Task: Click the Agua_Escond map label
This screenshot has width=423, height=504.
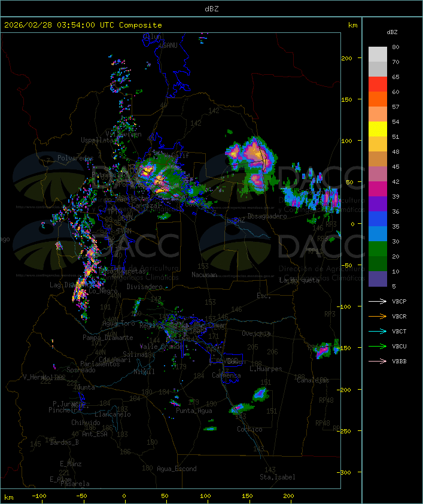Action: tap(176, 469)
